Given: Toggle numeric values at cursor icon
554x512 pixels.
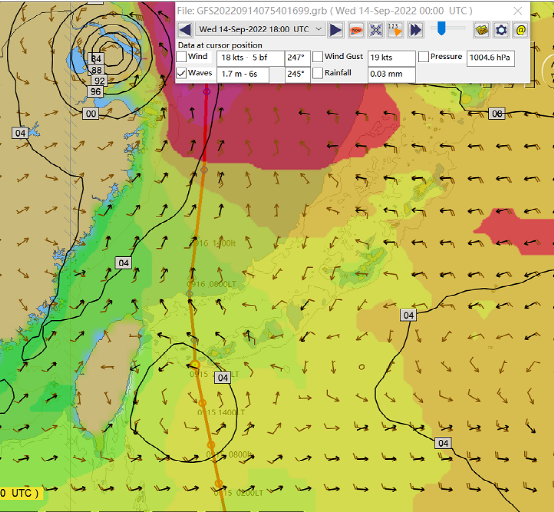Looking at the screenshot, I should [395, 29].
